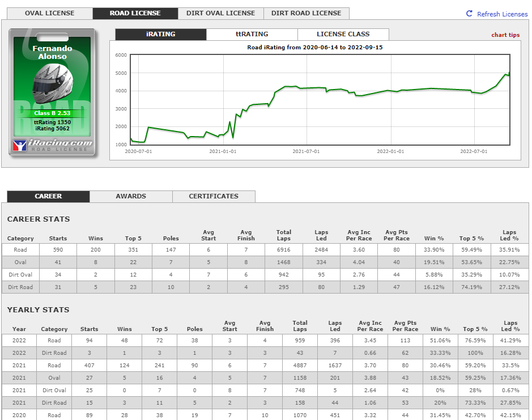Image resolution: width=532 pixels, height=420 pixels.
Task: Click the 73.33% Top 5 percentage cell
Action: coord(475,403)
